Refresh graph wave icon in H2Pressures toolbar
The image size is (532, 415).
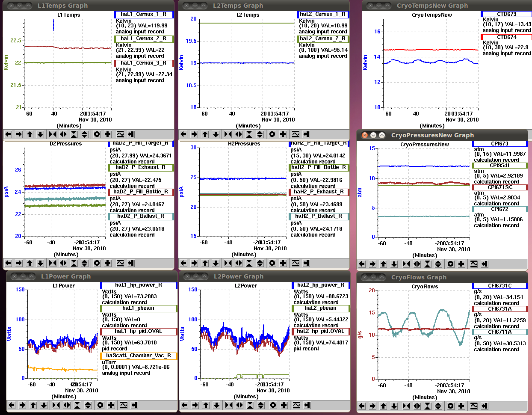pyautogui.click(x=296, y=263)
